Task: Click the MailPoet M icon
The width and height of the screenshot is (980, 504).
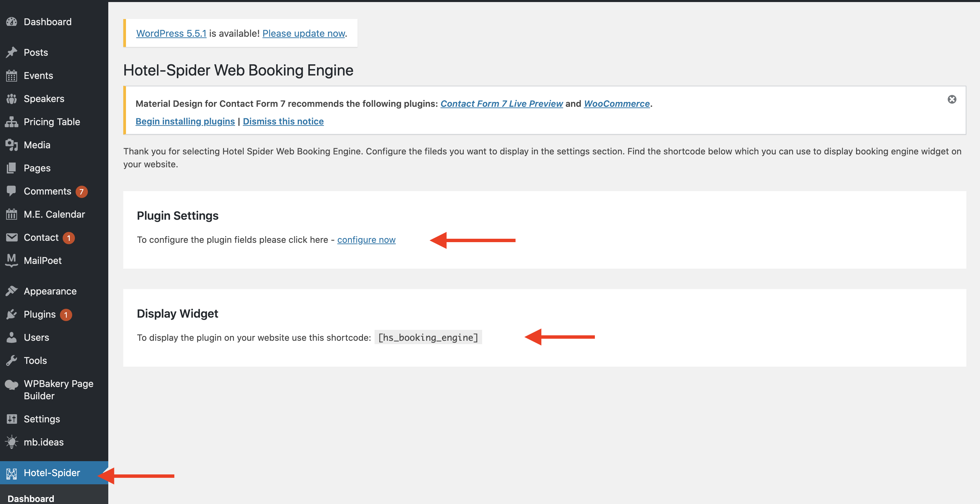Action: 12,261
